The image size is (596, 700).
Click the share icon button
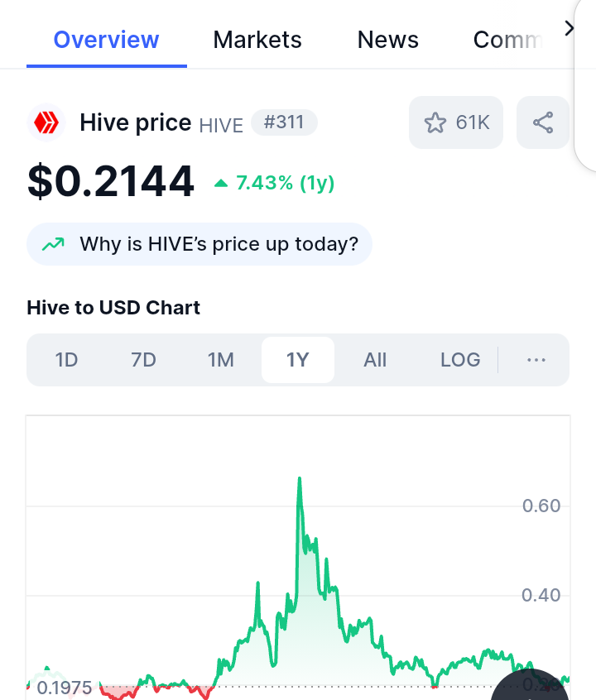click(x=543, y=122)
